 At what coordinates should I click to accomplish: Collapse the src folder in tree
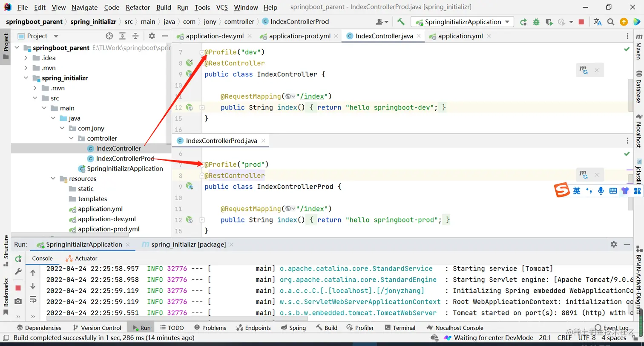click(35, 98)
